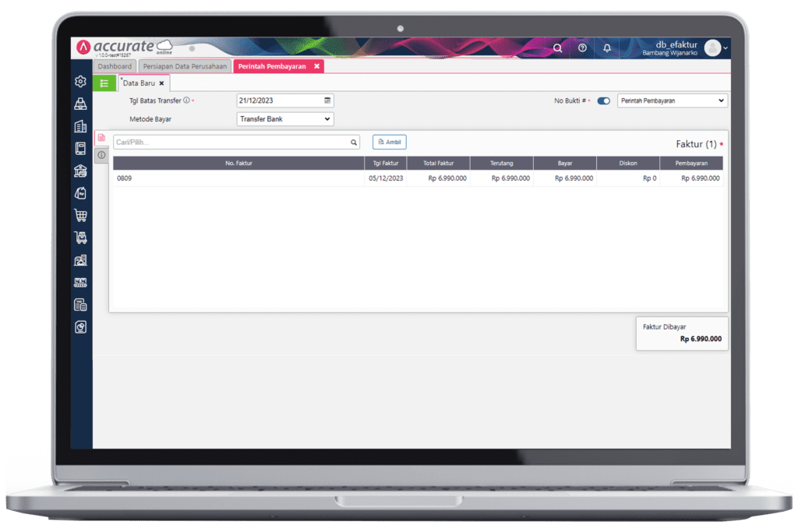Expand the user account menu chevron
The image size is (798, 532).
pos(726,48)
